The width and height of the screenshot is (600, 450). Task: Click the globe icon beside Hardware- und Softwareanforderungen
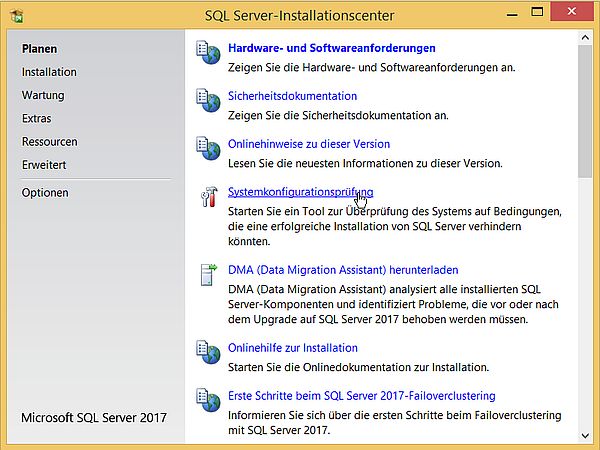pos(208,53)
